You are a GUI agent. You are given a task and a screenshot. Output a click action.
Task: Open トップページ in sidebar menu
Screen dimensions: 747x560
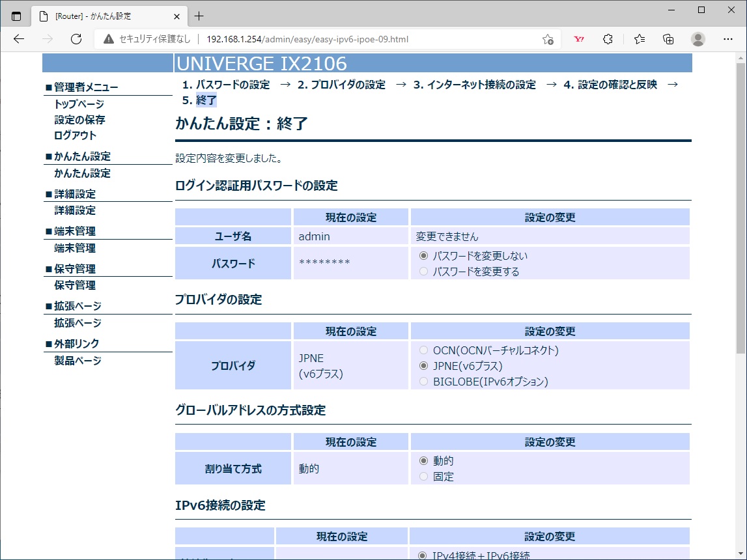point(79,104)
